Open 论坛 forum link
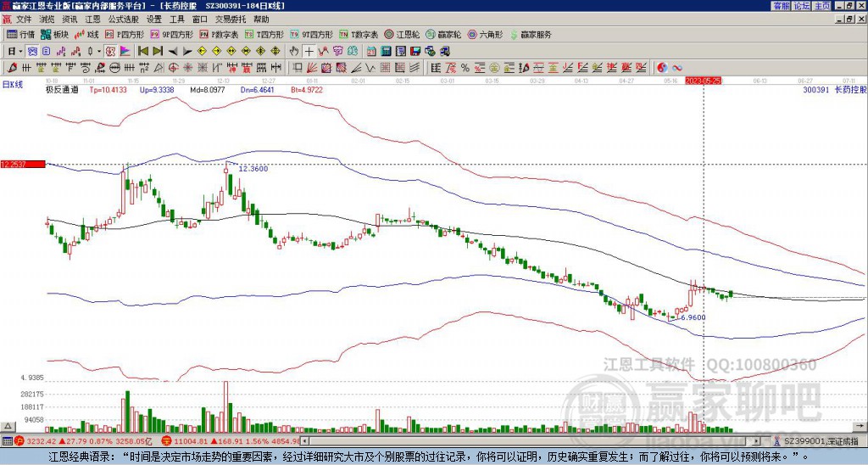 coord(801,6)
